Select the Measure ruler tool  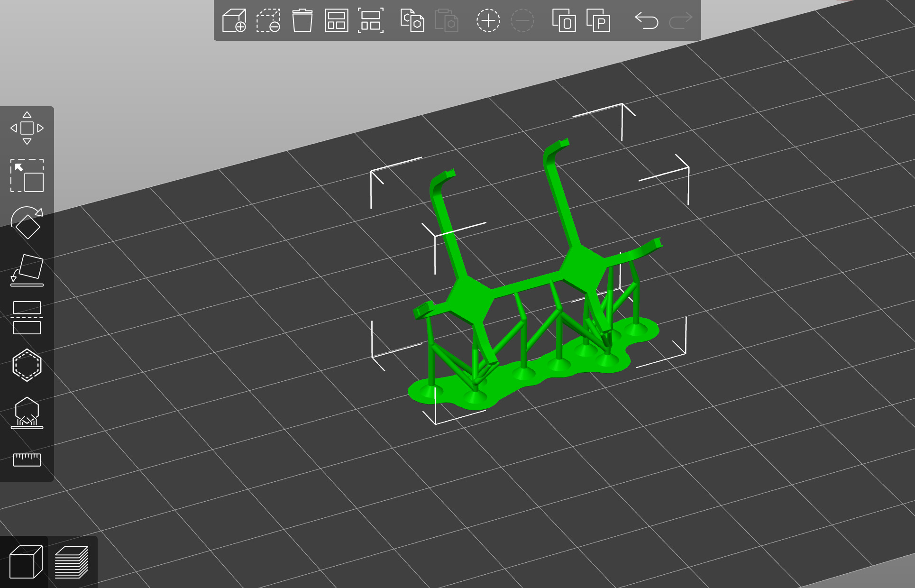click(27, 459)
